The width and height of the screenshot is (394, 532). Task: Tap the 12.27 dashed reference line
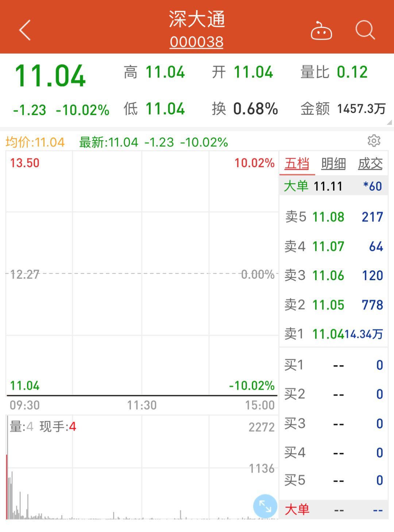[142, 274]
